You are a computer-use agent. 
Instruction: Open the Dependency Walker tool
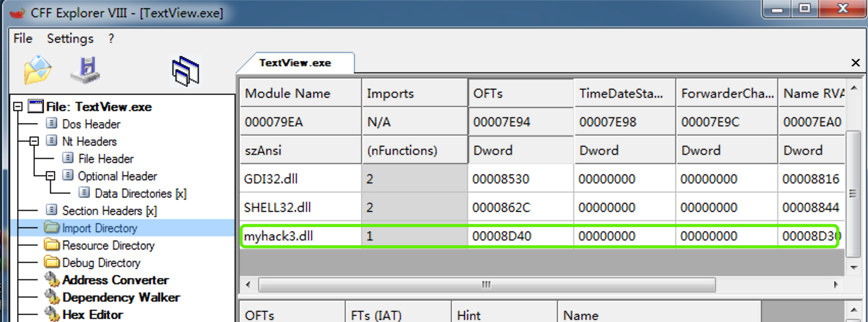[x=121, y=297]
